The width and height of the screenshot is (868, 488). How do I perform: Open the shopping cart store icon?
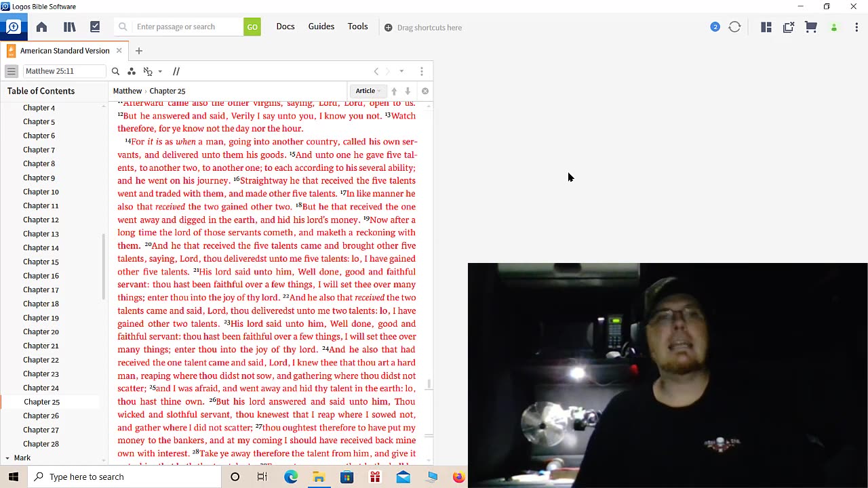coord(811,27)
